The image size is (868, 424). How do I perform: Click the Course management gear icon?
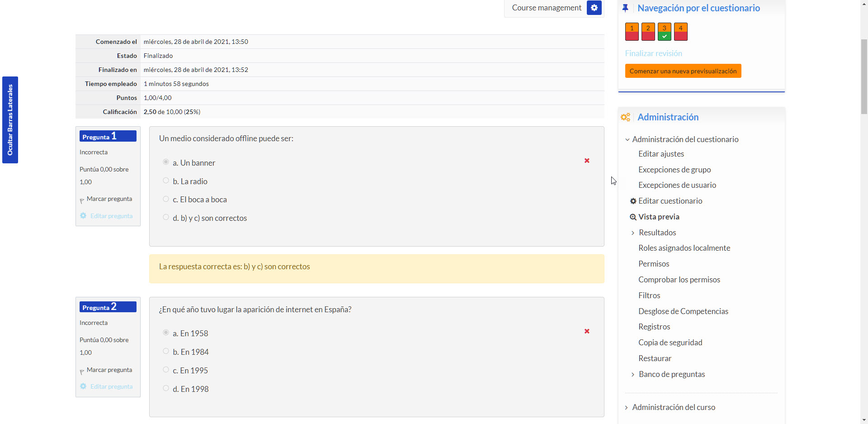point(594,8)
